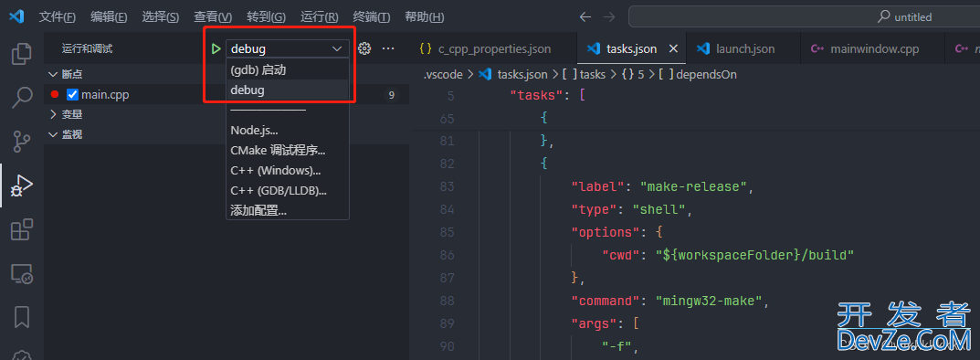Open the debug configuration dropdown
The width and height of the screenshot is (980, 360).
pos(287,48)
